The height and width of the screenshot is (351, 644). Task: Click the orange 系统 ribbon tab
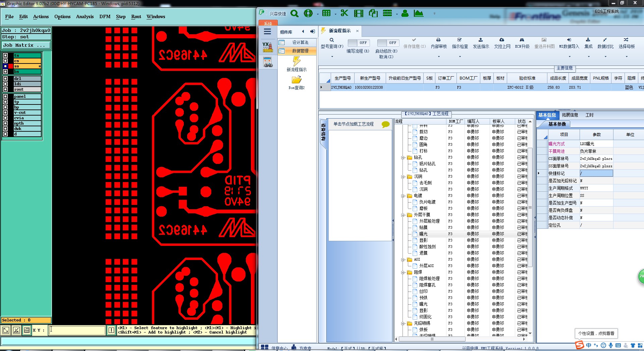268,24
